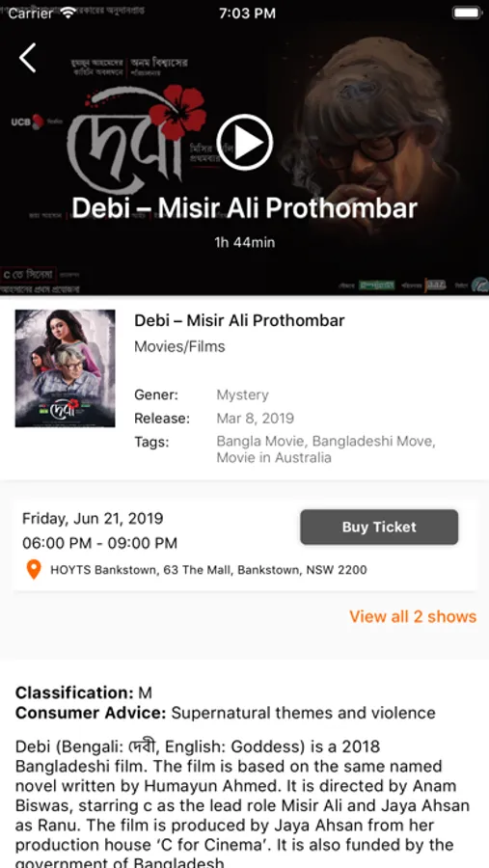Open the Debi movie poster thumbnail
Screen dimensions: 489x868
click(66, 368)
